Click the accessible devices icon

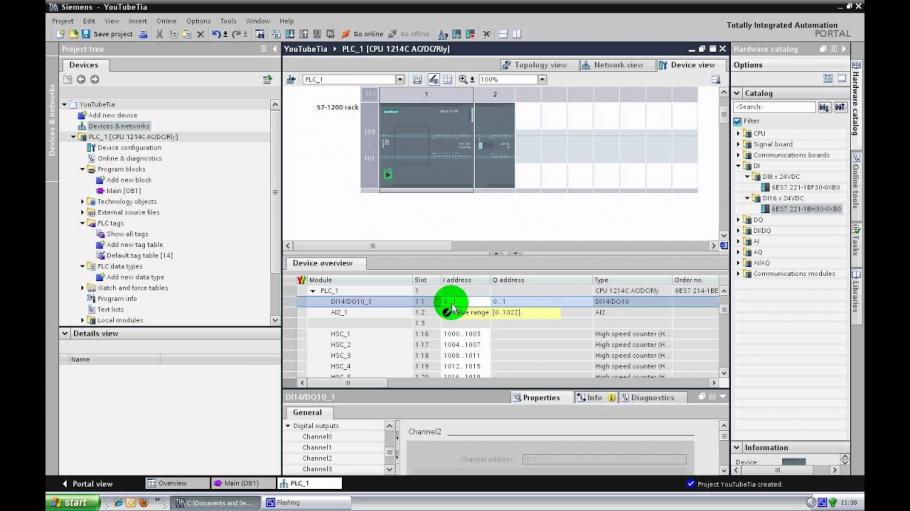[x=443, y=34]
